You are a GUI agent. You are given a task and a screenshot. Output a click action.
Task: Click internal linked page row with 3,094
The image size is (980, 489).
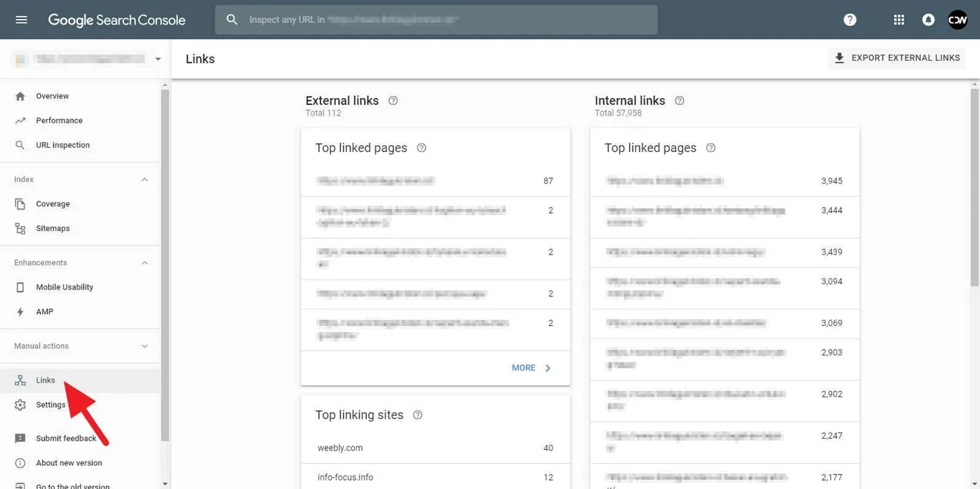[x=724, y=288]
